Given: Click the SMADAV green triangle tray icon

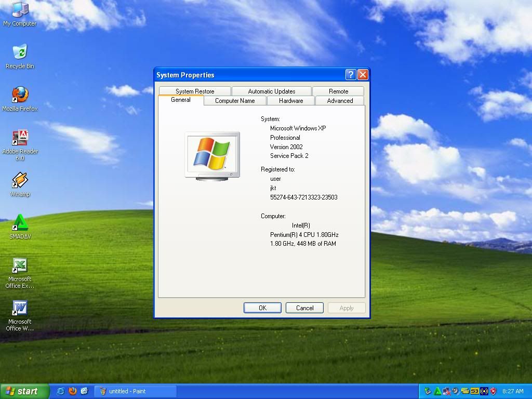Looking at the screenshot, I should [437, 391].
